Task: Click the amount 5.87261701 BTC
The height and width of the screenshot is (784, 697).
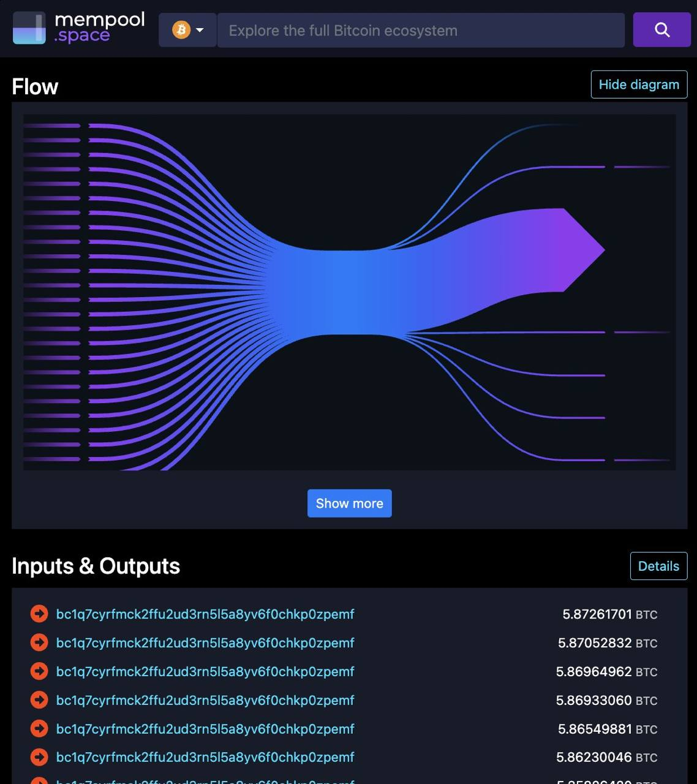Action: (x=609, y=614)
